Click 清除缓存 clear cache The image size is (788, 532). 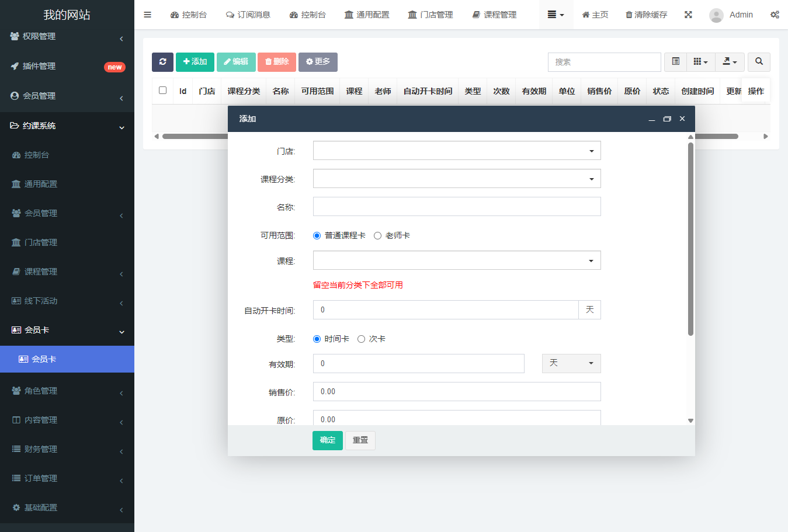click(x=646, y=15)
